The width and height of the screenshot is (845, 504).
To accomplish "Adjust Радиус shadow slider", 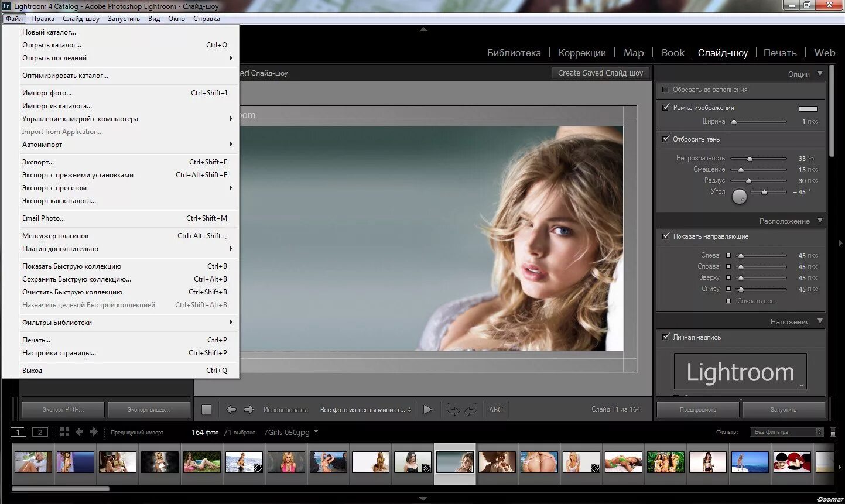I will click(x=748, y=181).
